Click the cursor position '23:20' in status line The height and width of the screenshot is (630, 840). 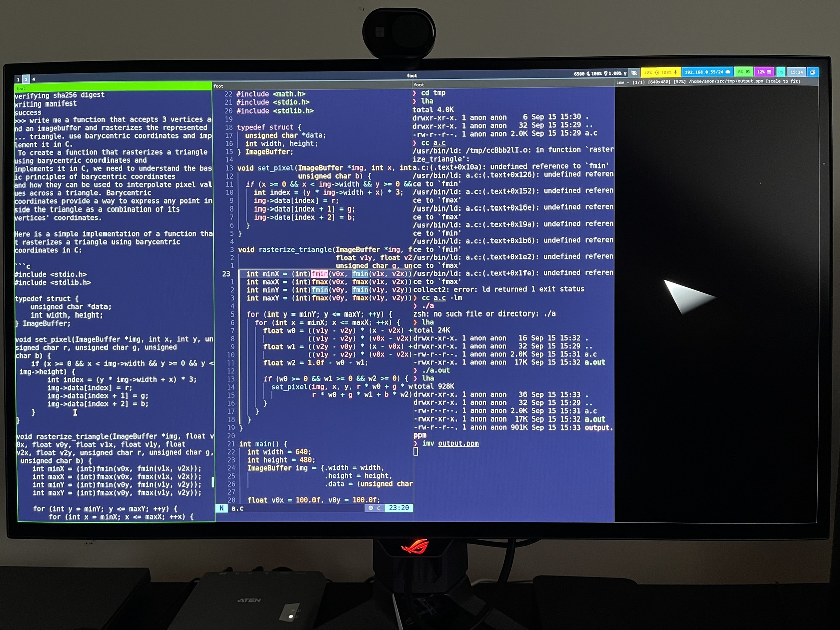399,508
